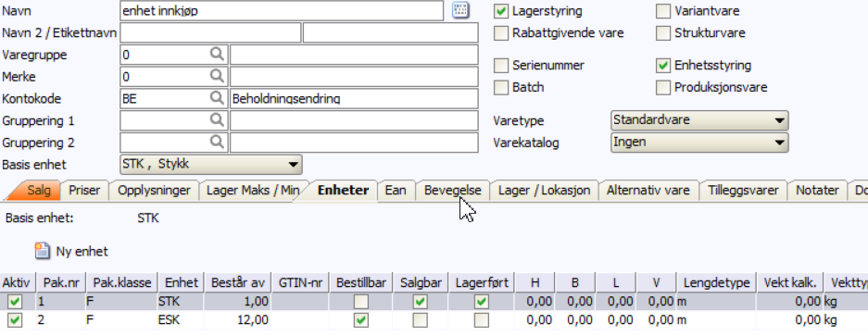
Task: Enable the Strukturvare checkbox
Action: pos(662,32)
